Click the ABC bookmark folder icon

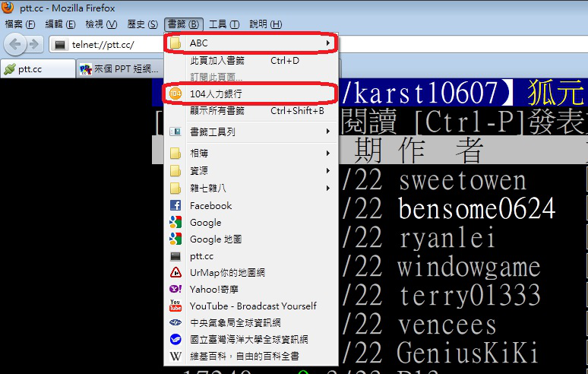click(175, 43)
